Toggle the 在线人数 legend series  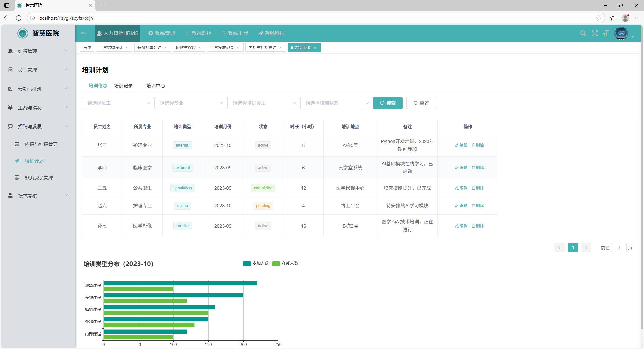pyautogui.click(x=285, y=263)
